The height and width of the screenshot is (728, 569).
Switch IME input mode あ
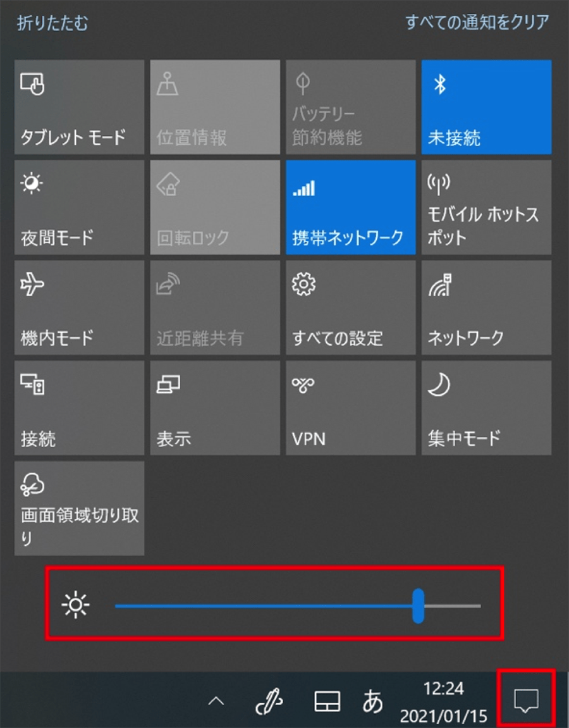click(x=372, y=701)
